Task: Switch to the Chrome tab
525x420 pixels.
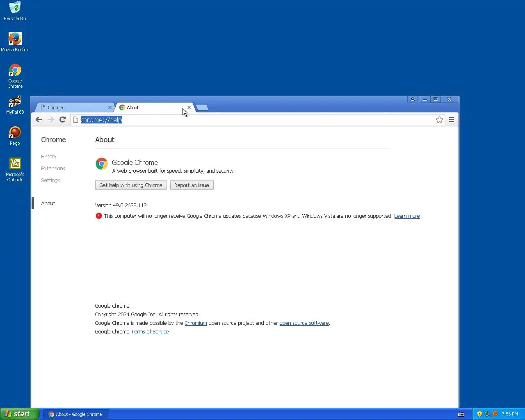Action: 74,107
